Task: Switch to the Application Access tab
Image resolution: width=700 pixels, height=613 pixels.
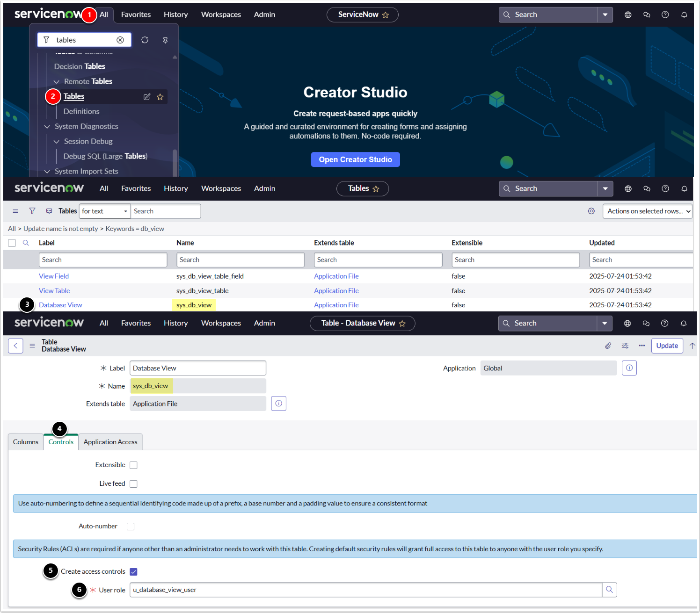Action: 110,442
